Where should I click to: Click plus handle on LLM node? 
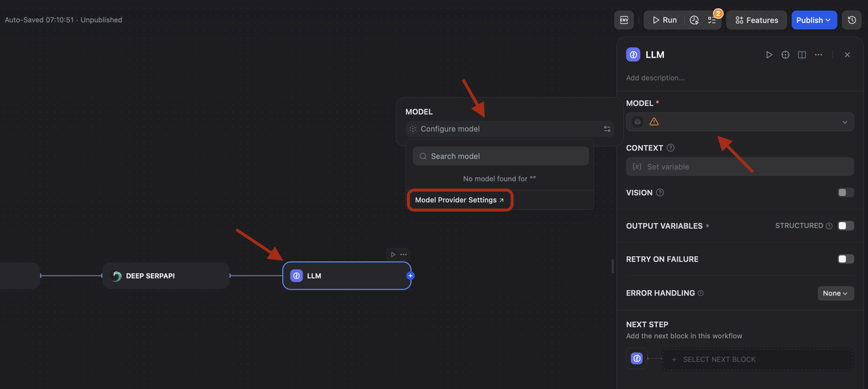click(410, 276)
